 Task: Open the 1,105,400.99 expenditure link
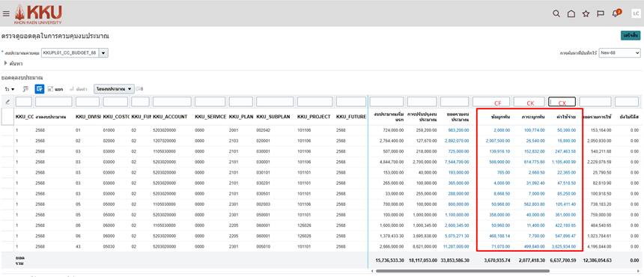coord(563,162)
